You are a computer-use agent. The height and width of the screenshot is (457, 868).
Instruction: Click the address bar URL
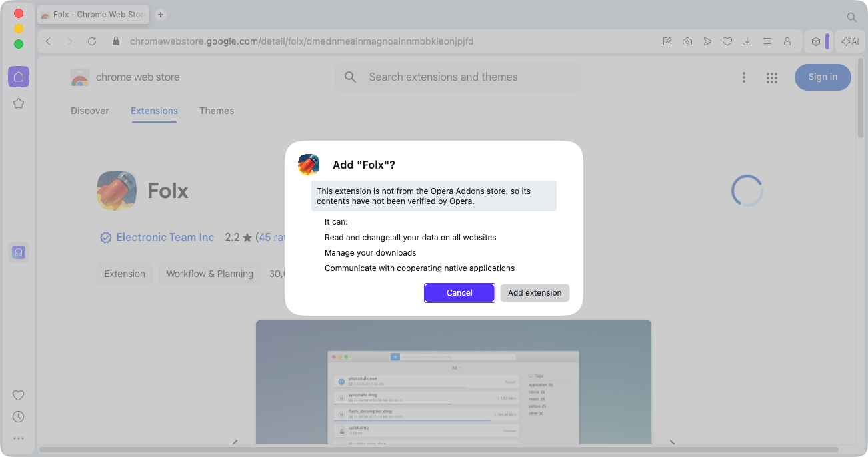click(301, 41)
